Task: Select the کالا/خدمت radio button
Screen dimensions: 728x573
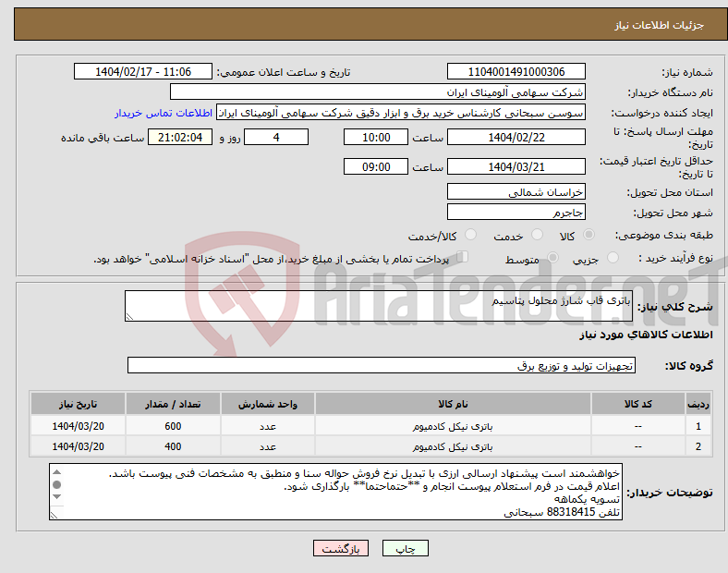Action: (x=470, y=235)
